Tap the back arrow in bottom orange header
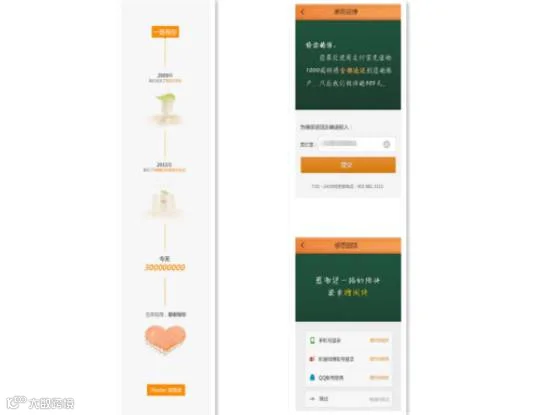Image resolution: width=553 pixels, height=415 pixels. click(x=302, y=245)
